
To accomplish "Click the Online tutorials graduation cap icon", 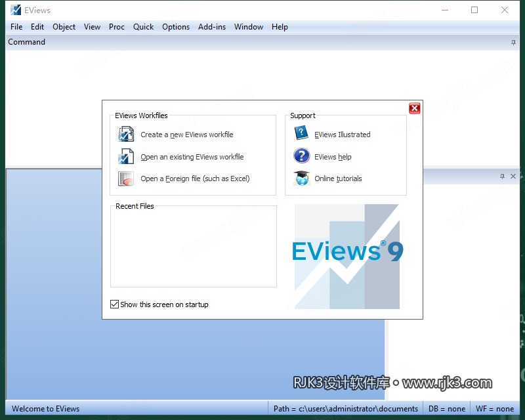I will (x=302, y=178).
